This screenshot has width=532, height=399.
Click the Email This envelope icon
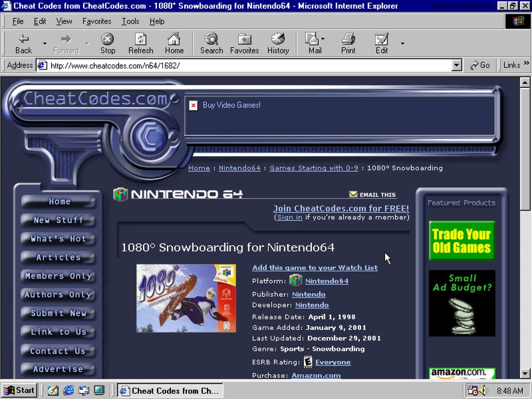[353, 194]
